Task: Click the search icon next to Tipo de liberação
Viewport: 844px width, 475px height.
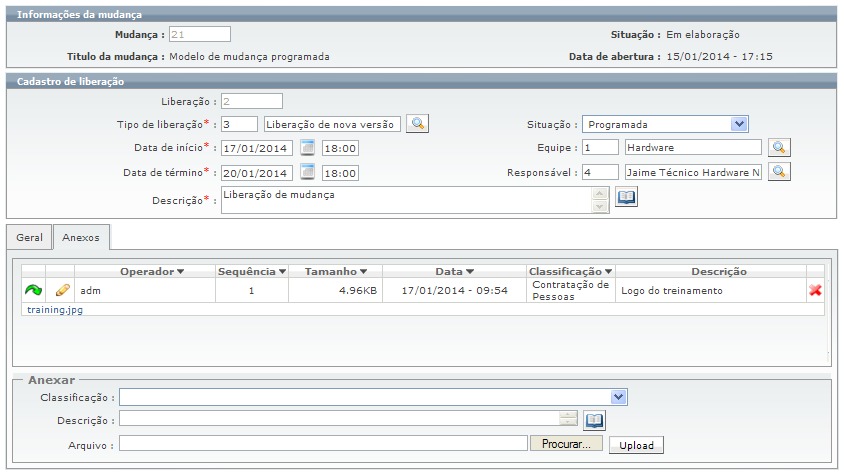Action: [418, 124]
